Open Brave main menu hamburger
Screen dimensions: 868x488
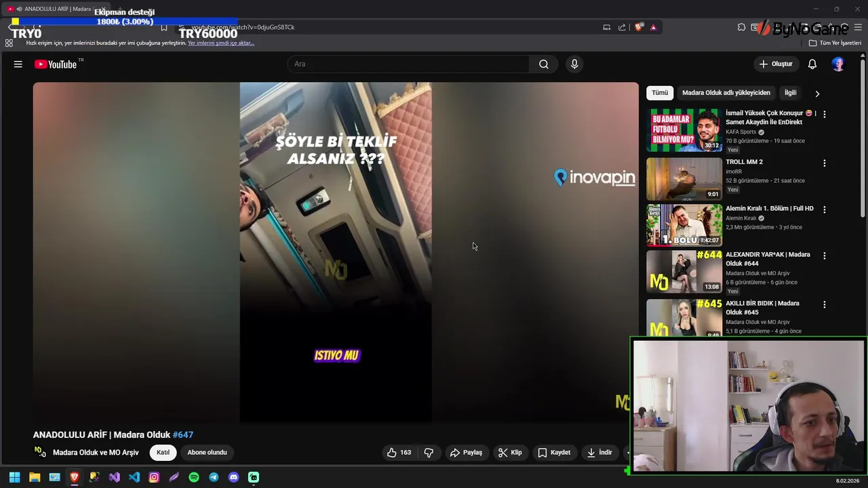click(x=858, y=27)
